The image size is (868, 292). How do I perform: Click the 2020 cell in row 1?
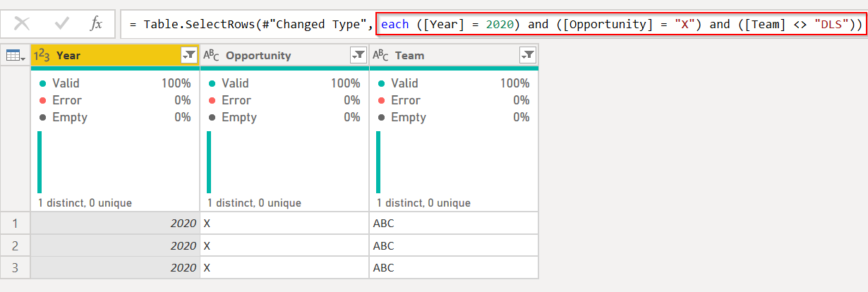click(x=115, y=224)
